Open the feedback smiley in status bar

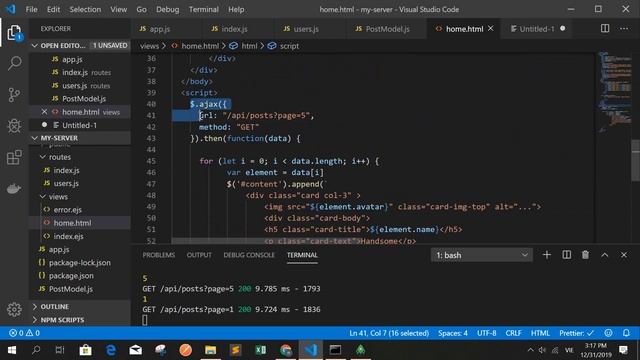[x=608, y=333]
